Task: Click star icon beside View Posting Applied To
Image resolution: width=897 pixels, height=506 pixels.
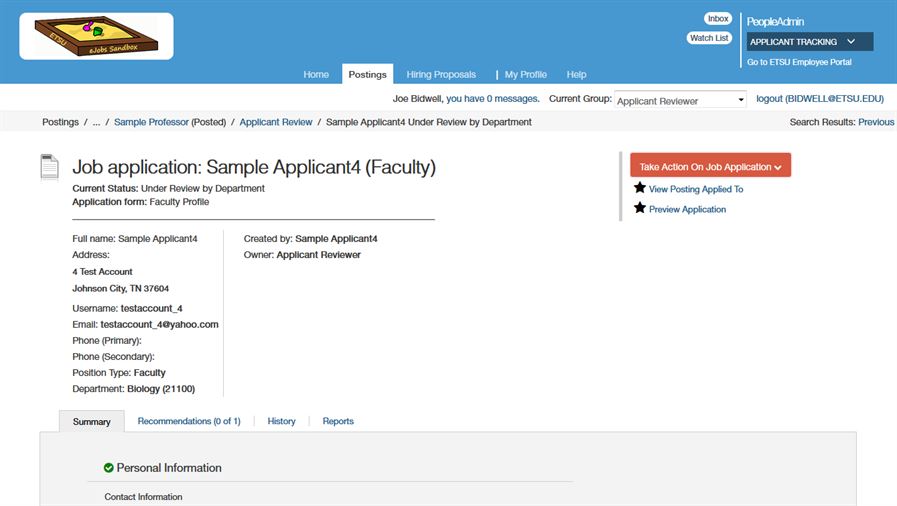Action: click(x=640, y=188)
